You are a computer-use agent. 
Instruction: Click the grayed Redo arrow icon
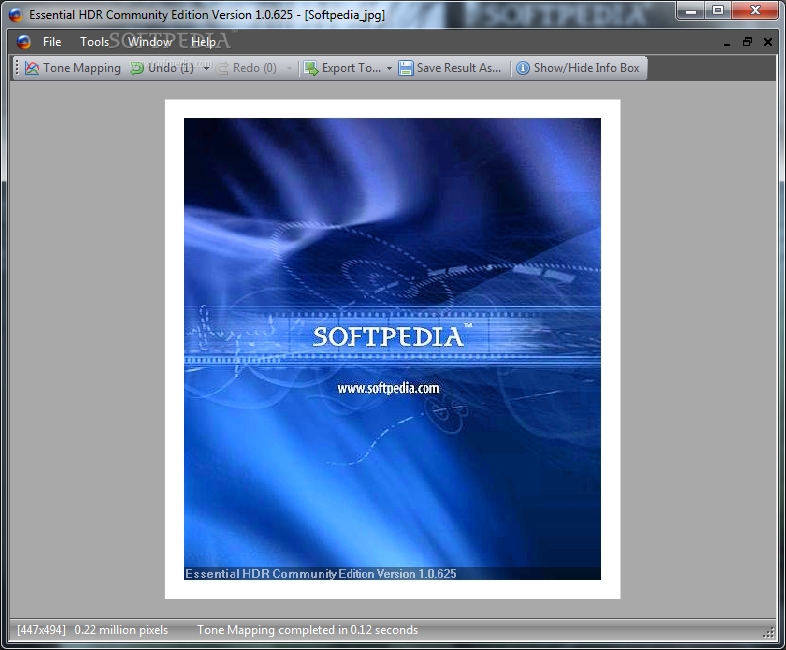pyautogui.click(x=222, y=68)
